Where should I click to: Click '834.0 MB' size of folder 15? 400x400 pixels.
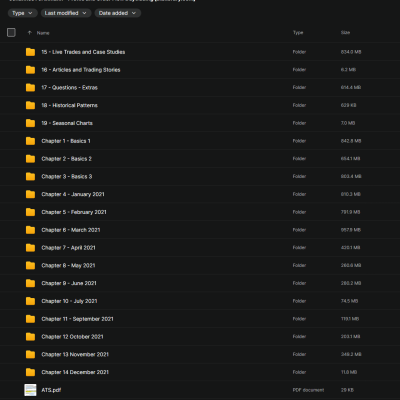coord(351,52)
